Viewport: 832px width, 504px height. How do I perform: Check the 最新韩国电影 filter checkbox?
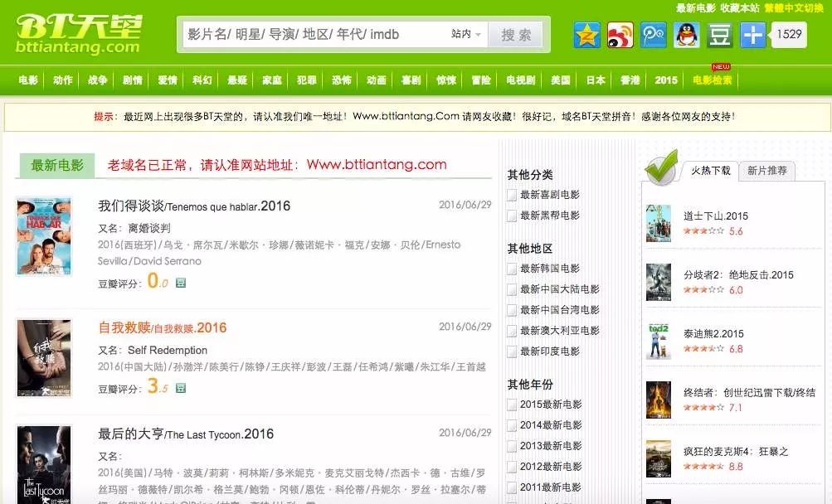click(x=512, y=268)
